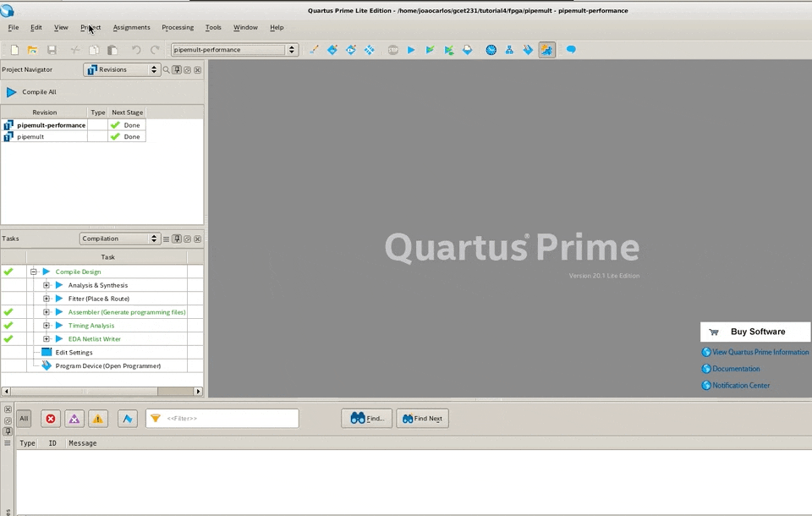Open the Programmer toolbar icon
This screenshot has width=812, height=516.
click(528, 50)
